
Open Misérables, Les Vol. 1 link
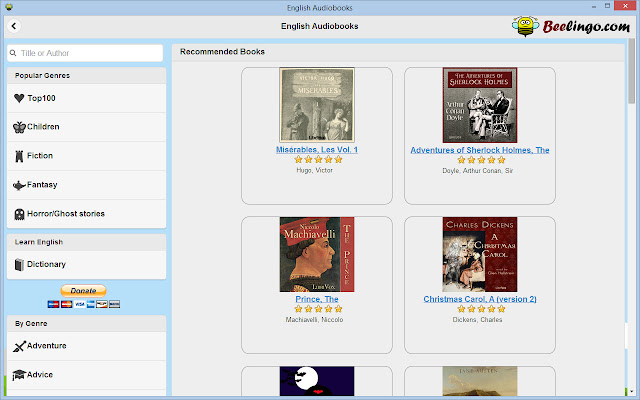click(317, 150)
